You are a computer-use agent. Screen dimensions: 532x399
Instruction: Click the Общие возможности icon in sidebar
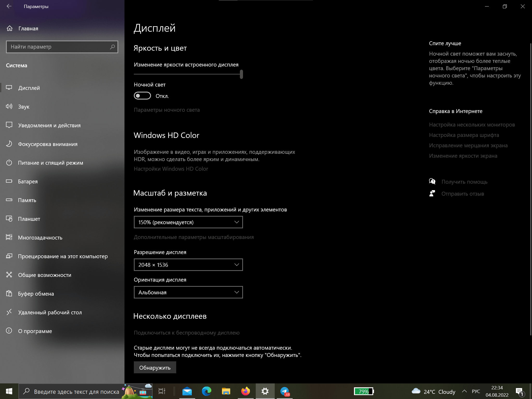(9, 275)
